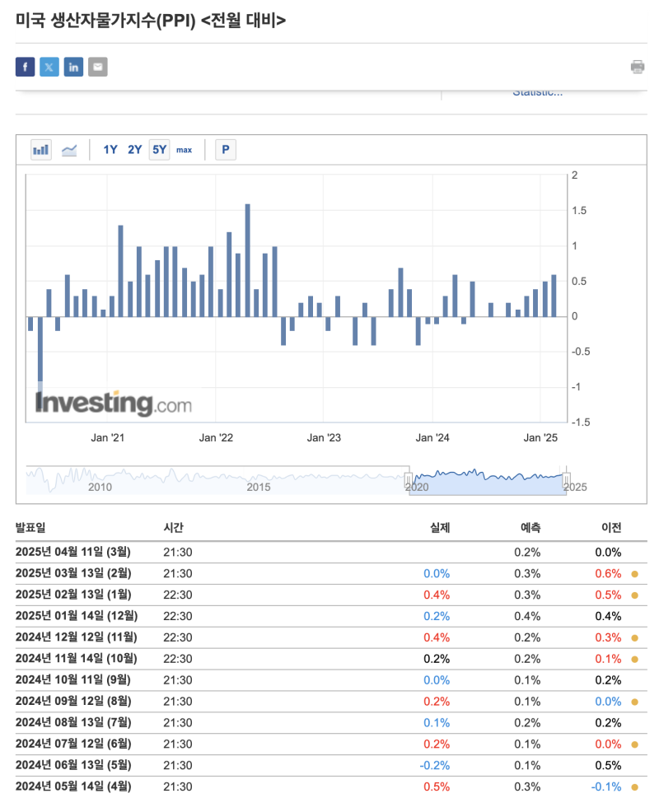Screen dimensions: 659x812
Task: Select the 2Y time range
Action: pyautogui.click(x=134, y=150)
